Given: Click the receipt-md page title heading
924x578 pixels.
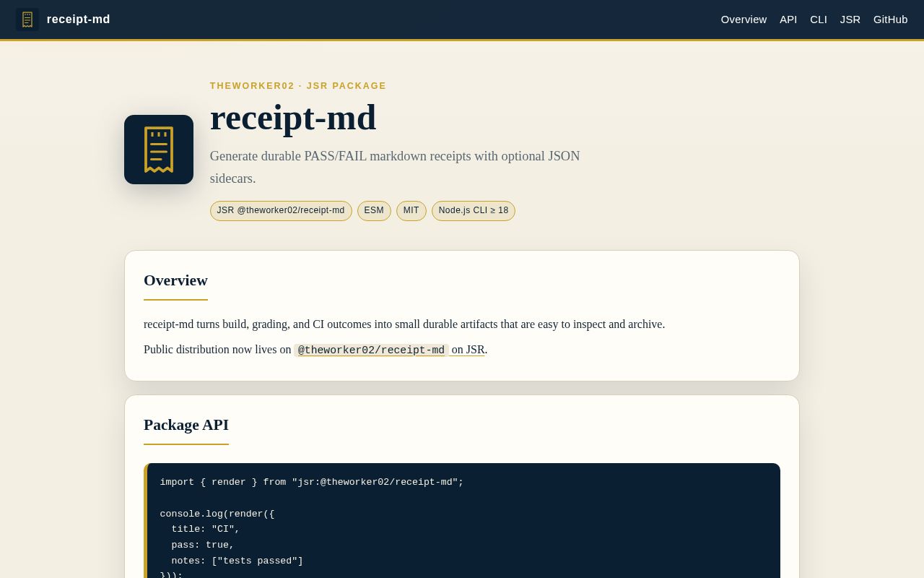Looking at the screenshot, I should pyautogui.click(x=293, y=117).
